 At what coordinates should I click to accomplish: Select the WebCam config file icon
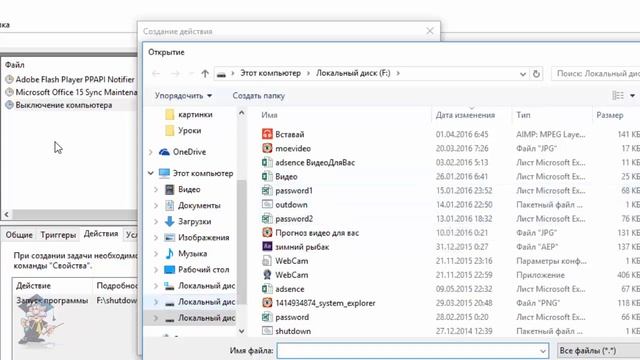(x=267, y=260)
